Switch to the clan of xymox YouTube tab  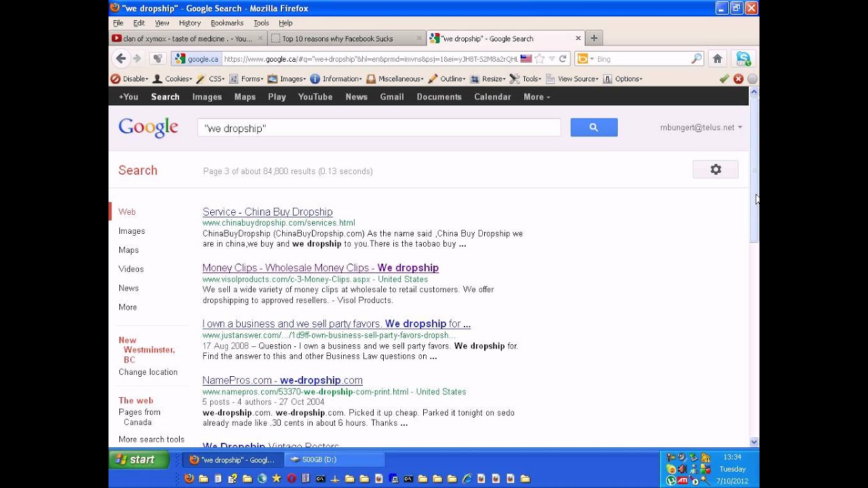(186, 39)
